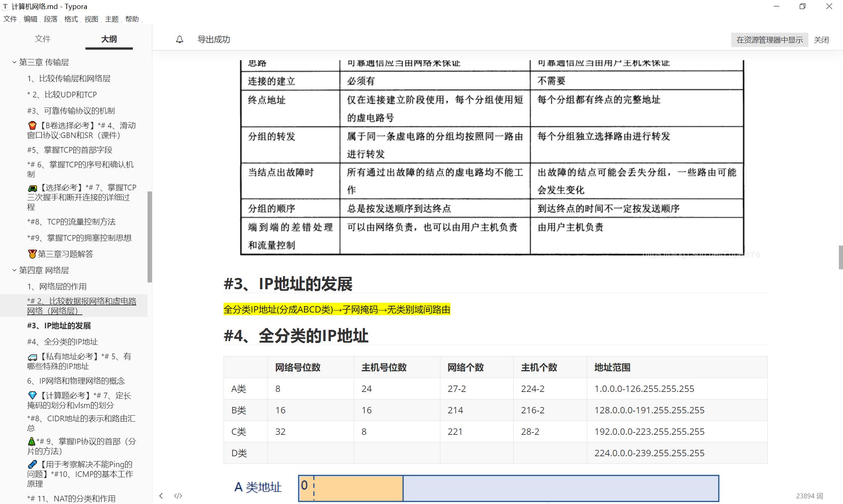Click the B类 row label cell
The width and height of the screenshot is (843, 504).
(246, 410)
